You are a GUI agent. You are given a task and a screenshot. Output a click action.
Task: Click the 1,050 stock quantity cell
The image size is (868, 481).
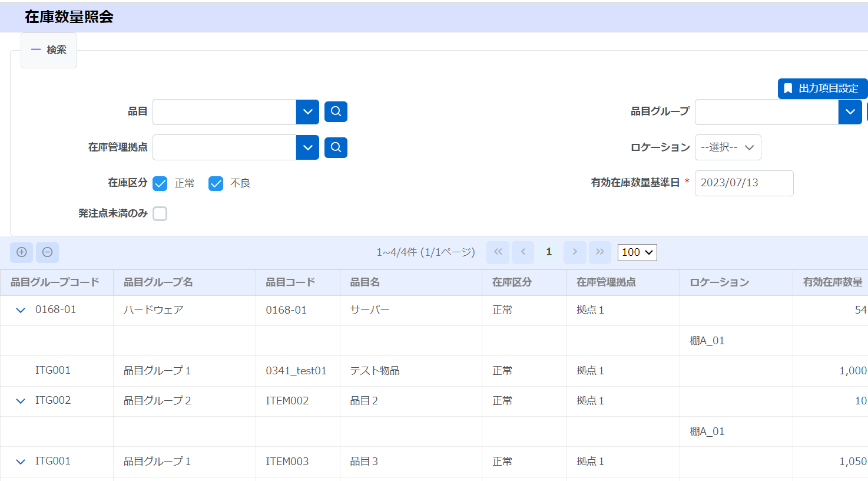click(830, 462)
